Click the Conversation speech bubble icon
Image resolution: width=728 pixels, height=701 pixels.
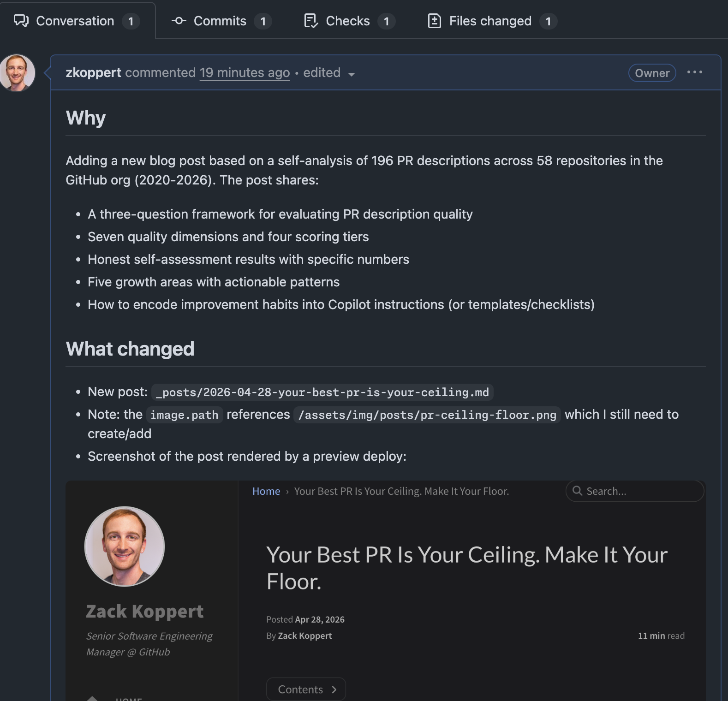[x=21, y=21]
